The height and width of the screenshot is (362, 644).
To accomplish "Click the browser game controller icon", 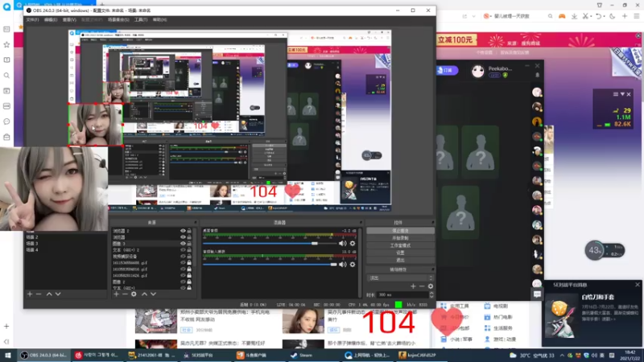I will [x=562, y=16].
